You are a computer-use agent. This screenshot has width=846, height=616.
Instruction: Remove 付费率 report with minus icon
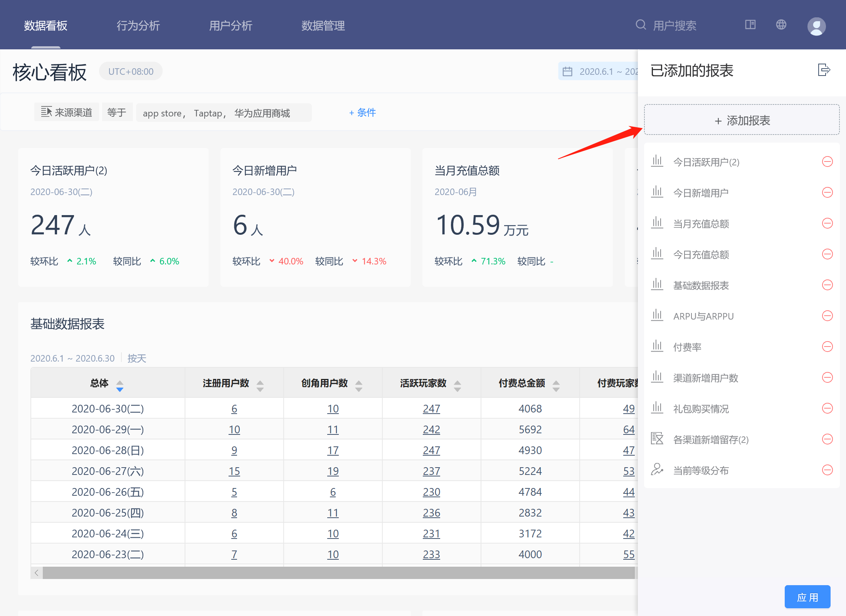[x=827, y=347]
